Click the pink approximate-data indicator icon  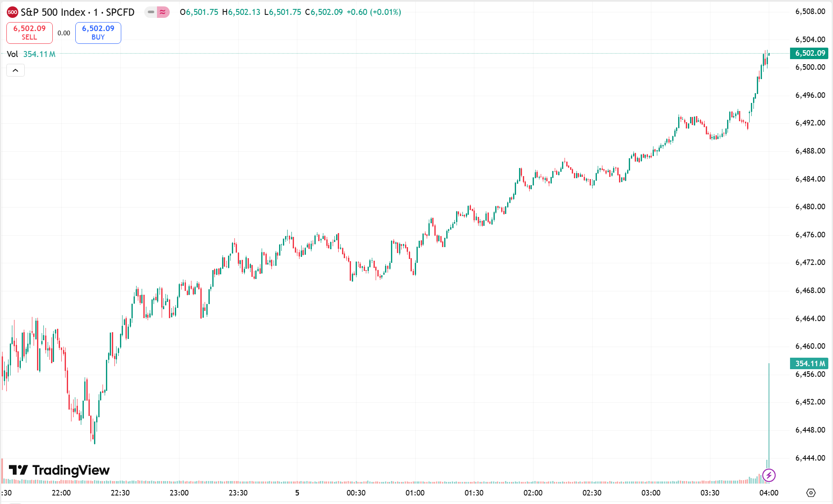click(x=163, y=12)
